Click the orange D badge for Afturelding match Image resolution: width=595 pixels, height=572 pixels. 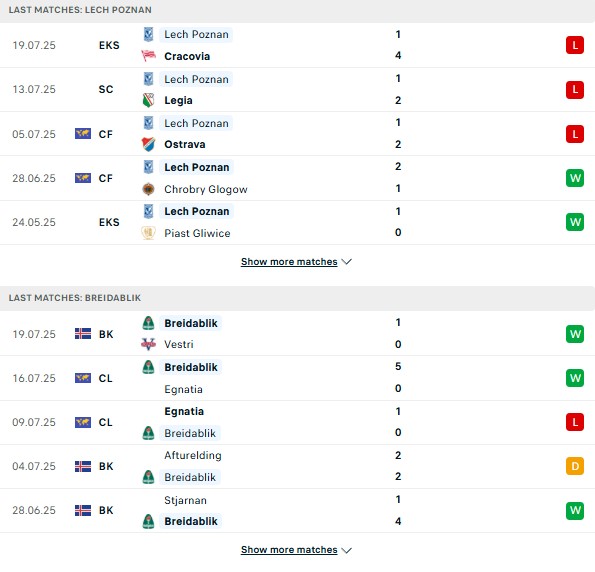[575, 466]
